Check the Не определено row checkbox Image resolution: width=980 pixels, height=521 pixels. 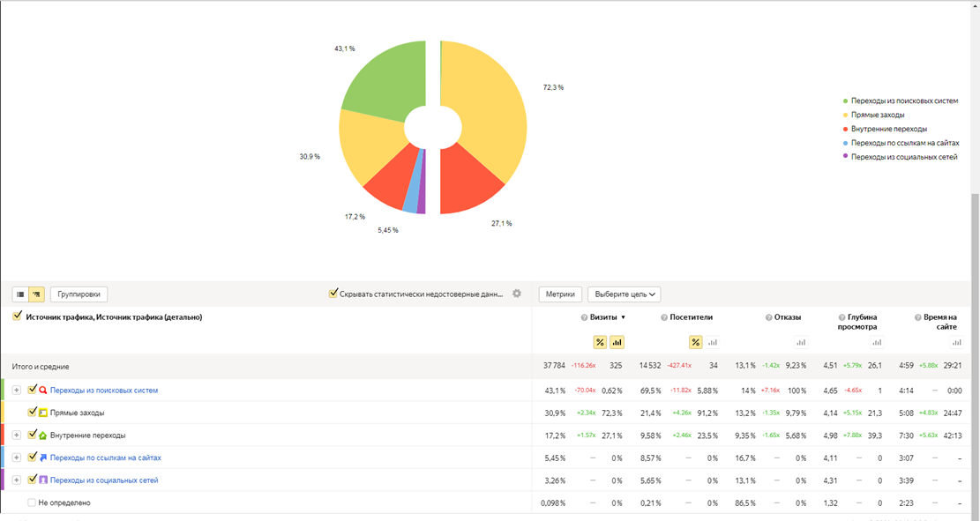coord(32,502)
